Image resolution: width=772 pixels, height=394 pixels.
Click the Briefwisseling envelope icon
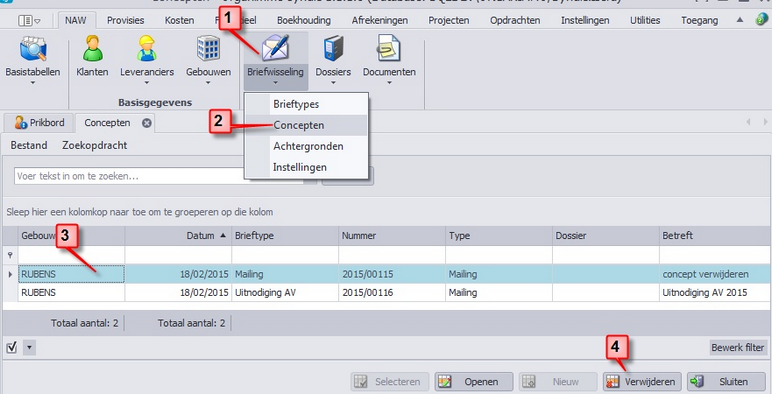click(276, 48)
